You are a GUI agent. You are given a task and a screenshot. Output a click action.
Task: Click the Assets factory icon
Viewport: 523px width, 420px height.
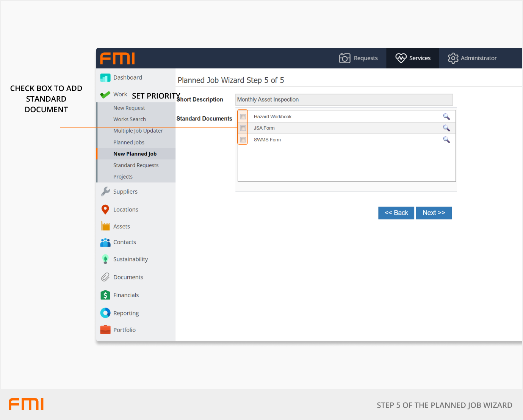105,226
